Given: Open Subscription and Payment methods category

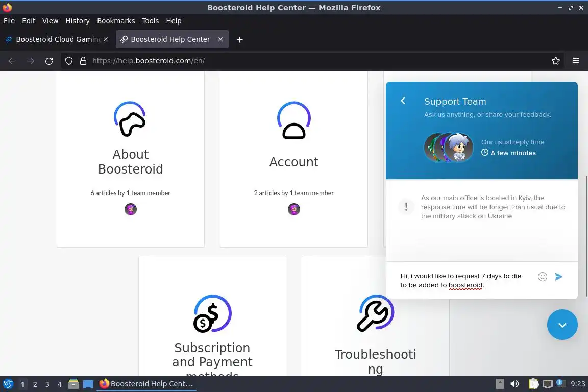Looking at the screenshot, I should tap(212, 358).
